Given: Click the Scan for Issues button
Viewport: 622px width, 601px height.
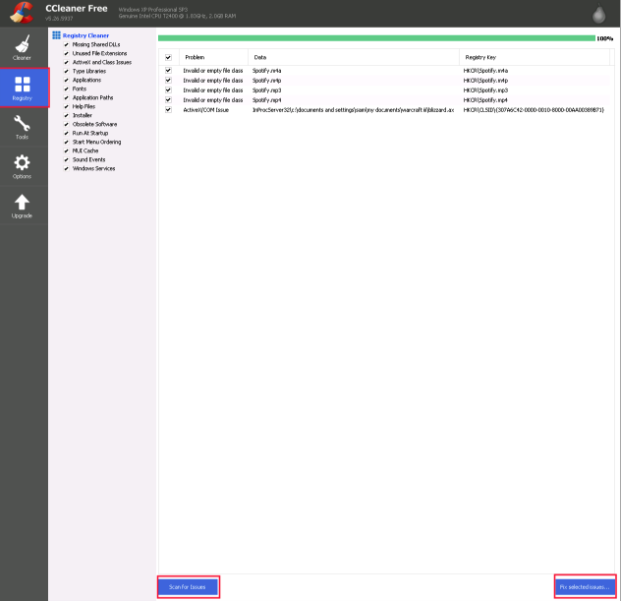Looking at the screenshot, I should coord(188,587).
